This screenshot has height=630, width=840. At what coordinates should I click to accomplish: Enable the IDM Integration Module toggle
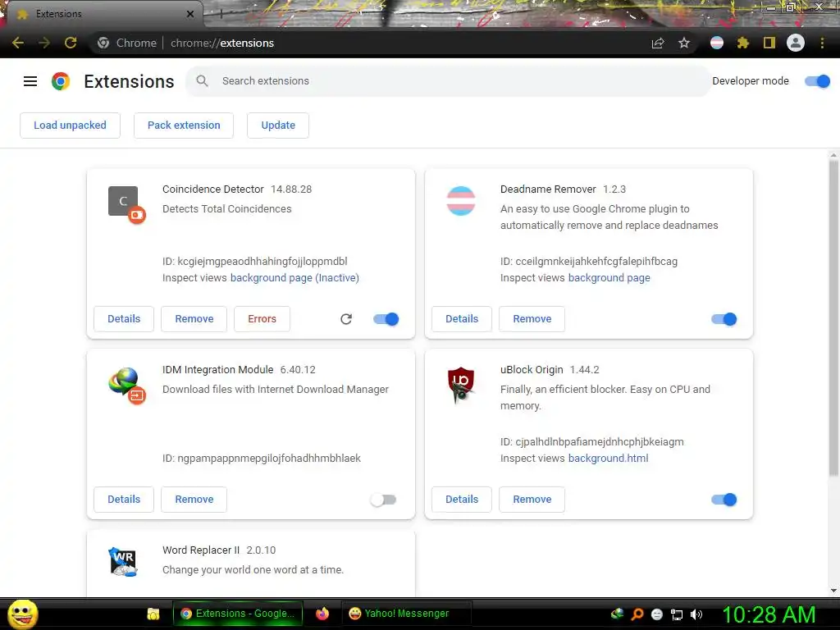point(383,500)
